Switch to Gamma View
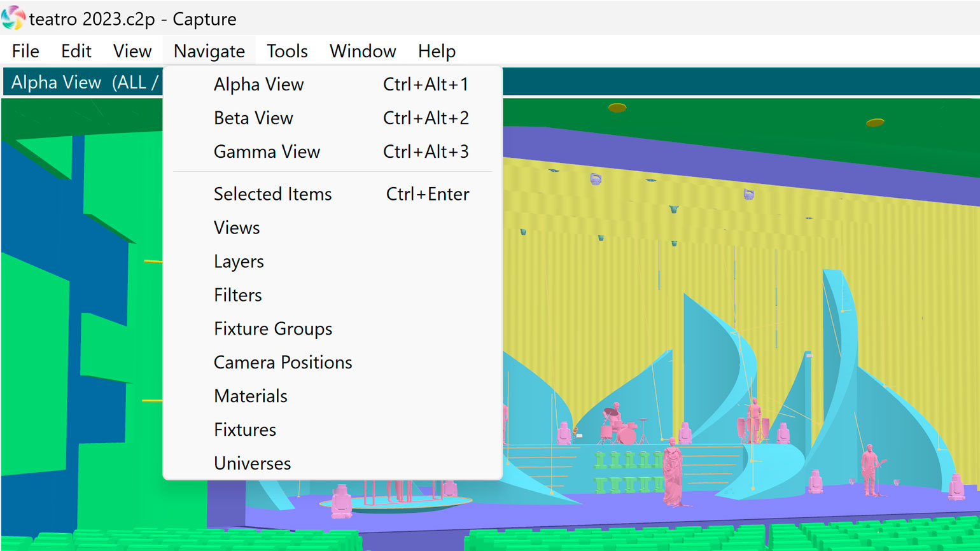The image size is (980, 551). coord(267,152)
